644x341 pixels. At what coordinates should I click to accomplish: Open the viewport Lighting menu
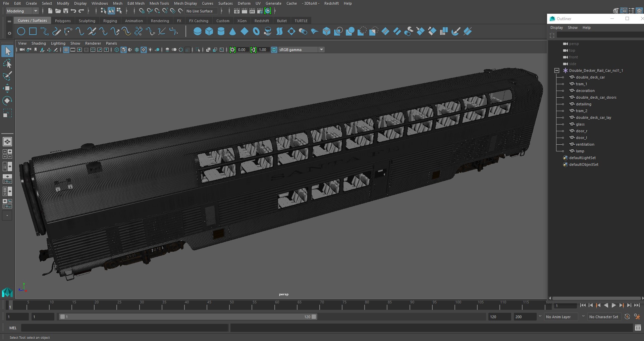pos(58,43)
